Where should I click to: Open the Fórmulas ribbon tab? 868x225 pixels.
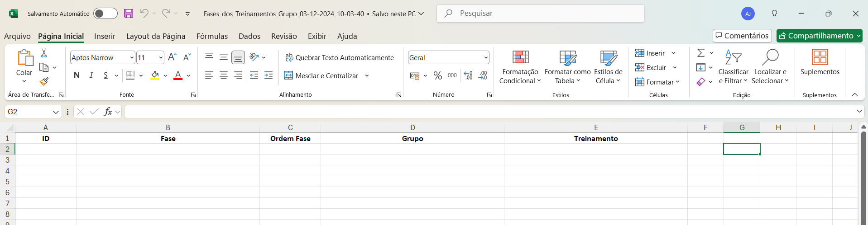[x=212, y=36]
